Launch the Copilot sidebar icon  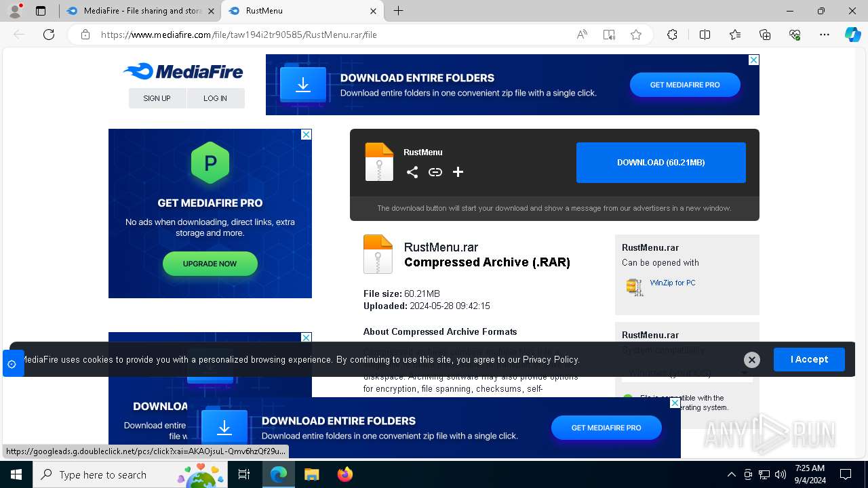tap(852, 35)
